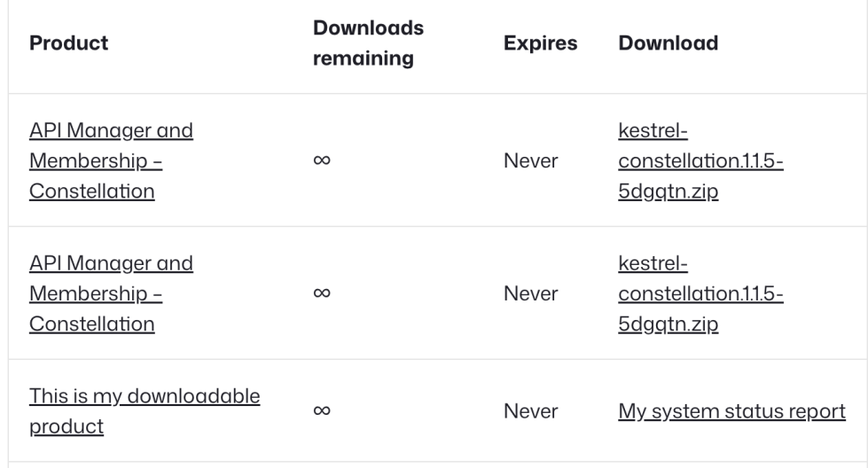This screenshot has width=868, height=468.
Task: Open API Manager and Membership link in second row
Action: 111,263
